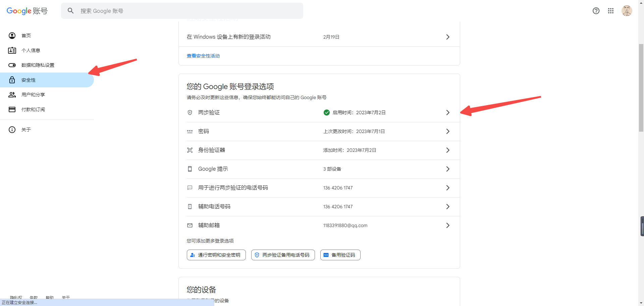Expand the 辅助邮箱 row chevron
644x306 pixels.
tap(448, 225)
